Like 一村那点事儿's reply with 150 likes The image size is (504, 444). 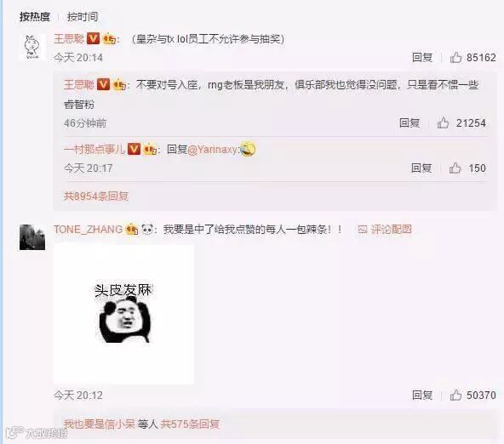click(x=455, y=168)
